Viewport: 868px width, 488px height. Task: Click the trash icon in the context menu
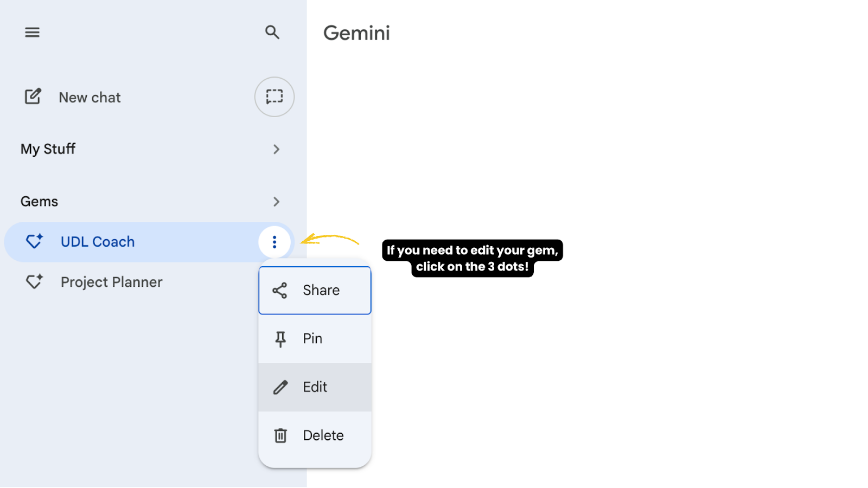coord(280,435)
